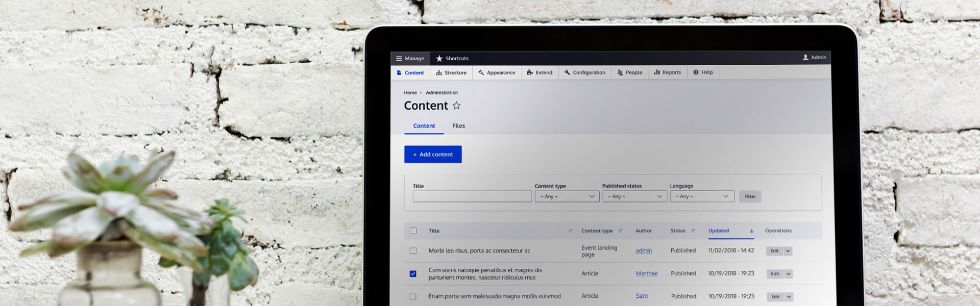Click the Operations column header
The height and width of the screenshot is (306, 980).
pyautogui.click(x=778, y=231)
